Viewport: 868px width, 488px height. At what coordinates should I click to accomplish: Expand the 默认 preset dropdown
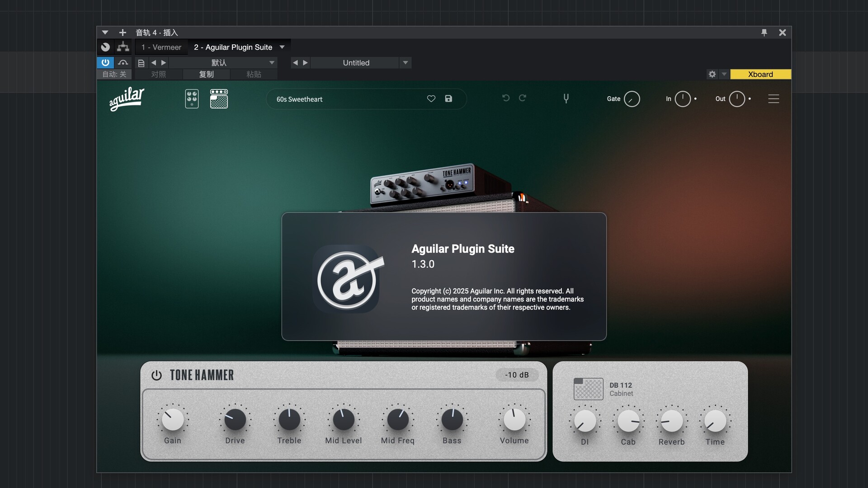pos(272,63)
